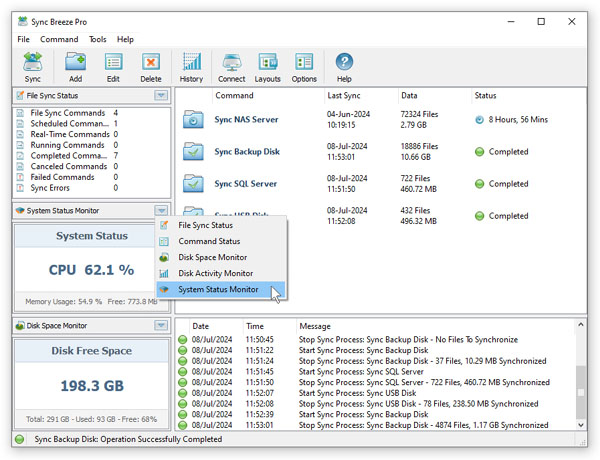Screen dimensions: 600x460
Task: Click the Add command toolbar icon
Action: point(75,62)
